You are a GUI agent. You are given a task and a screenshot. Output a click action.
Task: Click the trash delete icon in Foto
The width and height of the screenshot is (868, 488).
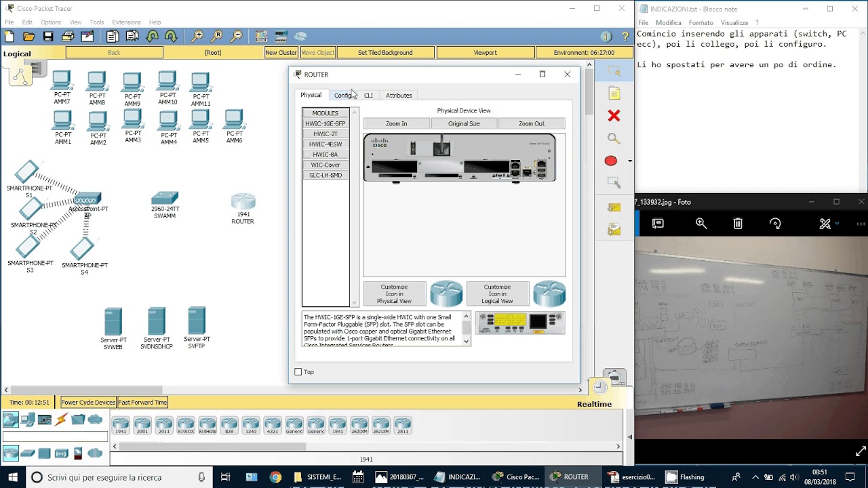click(x=738, y=224)
